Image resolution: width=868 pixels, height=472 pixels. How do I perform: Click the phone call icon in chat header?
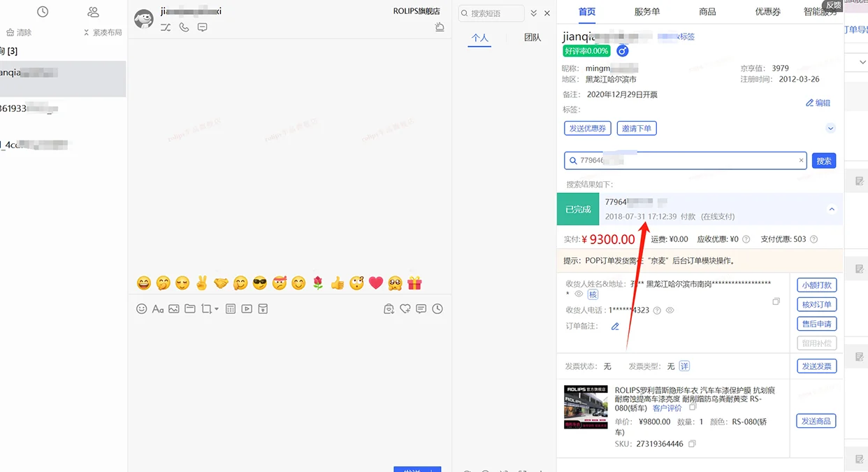pyautogui.click(x=182, y=27)
